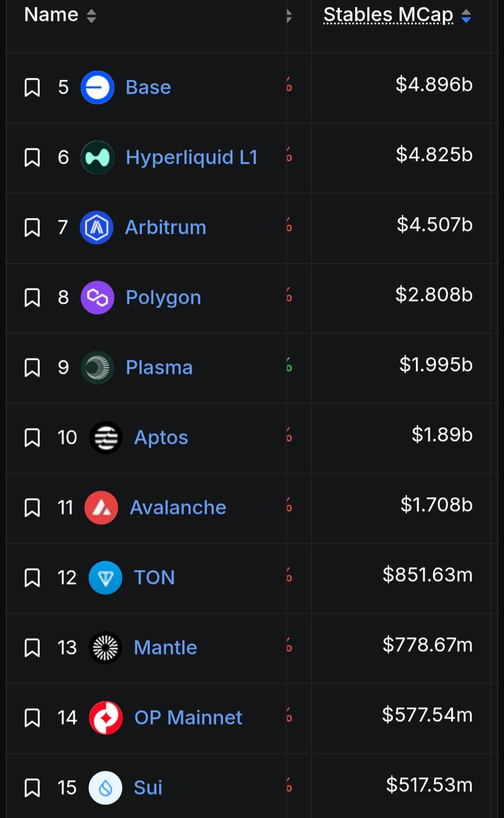Click the Plasma logo icon
Image resolution: width=504 pixels, height=818 pixels.
(x=98, y=367)
